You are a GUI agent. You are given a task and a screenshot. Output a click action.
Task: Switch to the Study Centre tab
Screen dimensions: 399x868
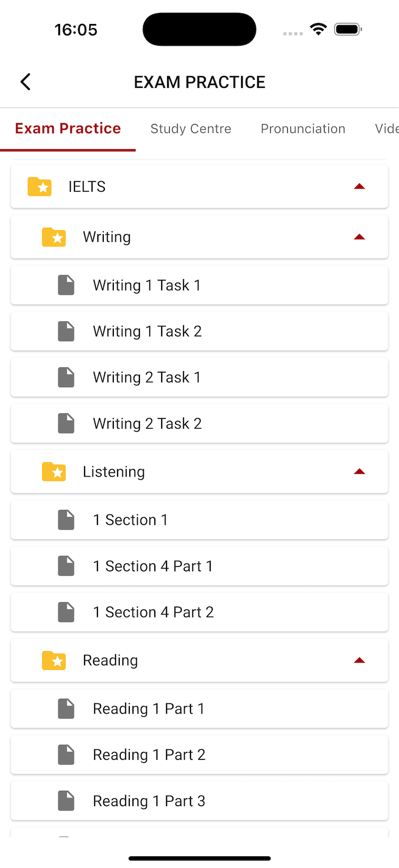click(x=190, y=129)
